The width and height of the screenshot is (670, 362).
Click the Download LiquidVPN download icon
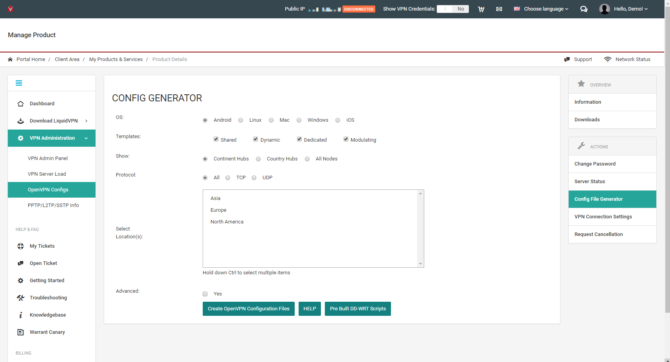click(20, 121)
